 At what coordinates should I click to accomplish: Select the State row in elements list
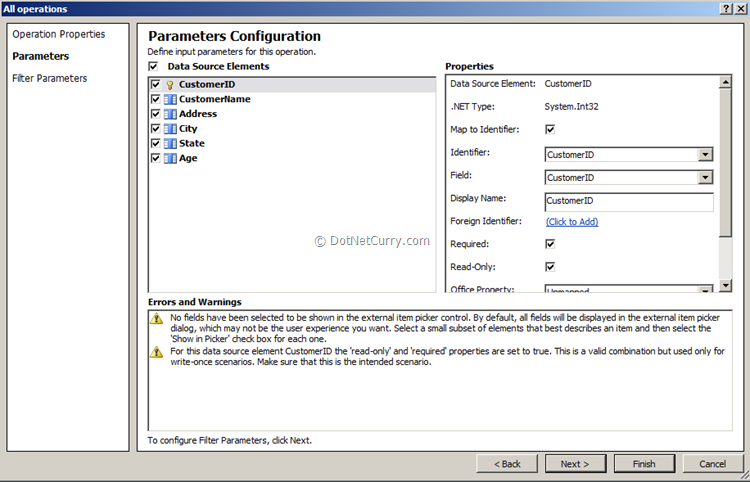click(x=292, y=143)
